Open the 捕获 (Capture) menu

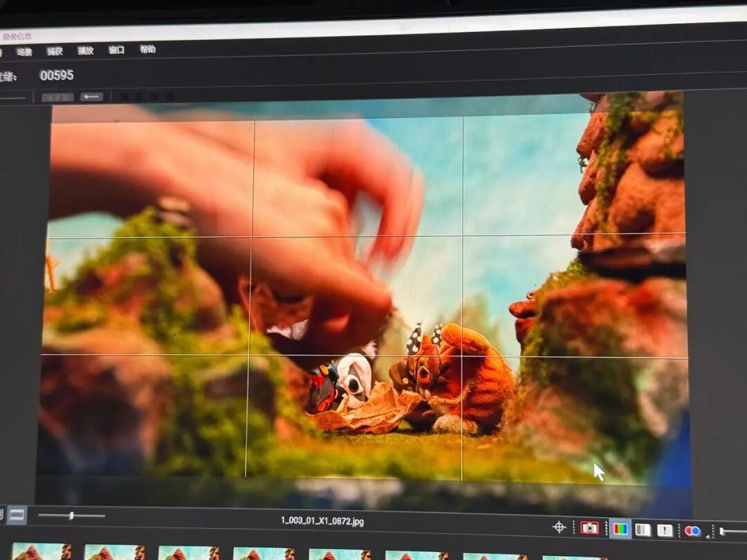55,51
